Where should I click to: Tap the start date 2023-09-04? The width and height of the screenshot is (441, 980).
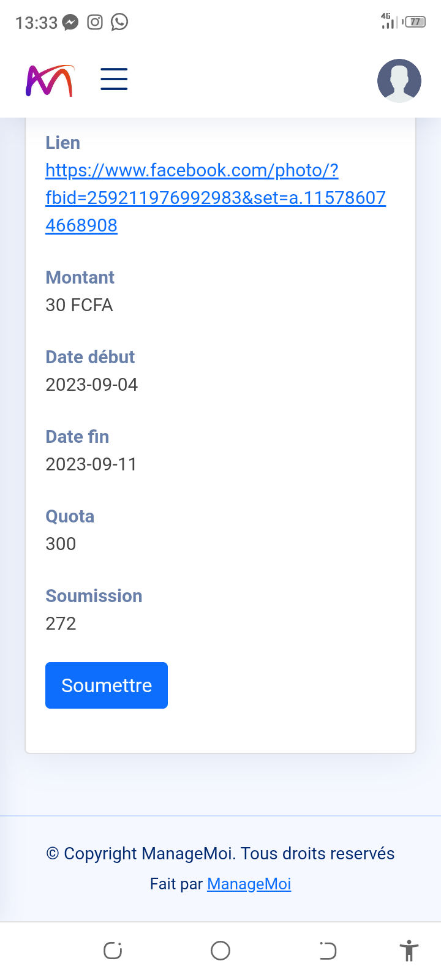[x=92, y=385]
